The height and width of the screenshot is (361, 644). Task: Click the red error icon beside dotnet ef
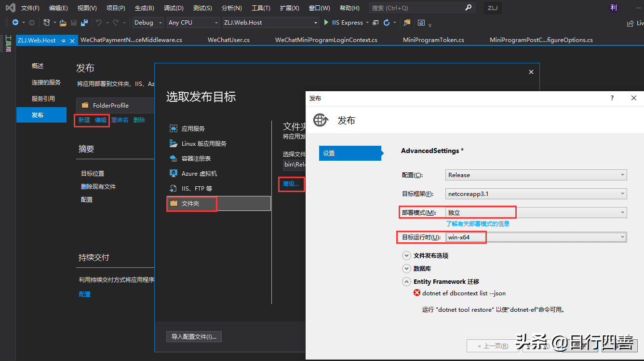pos(417,292)
